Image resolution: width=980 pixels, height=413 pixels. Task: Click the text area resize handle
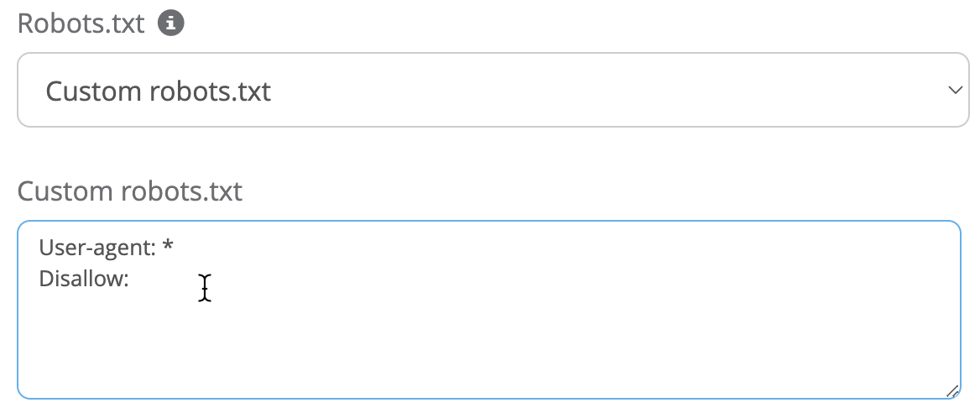(x=951, y=390)
